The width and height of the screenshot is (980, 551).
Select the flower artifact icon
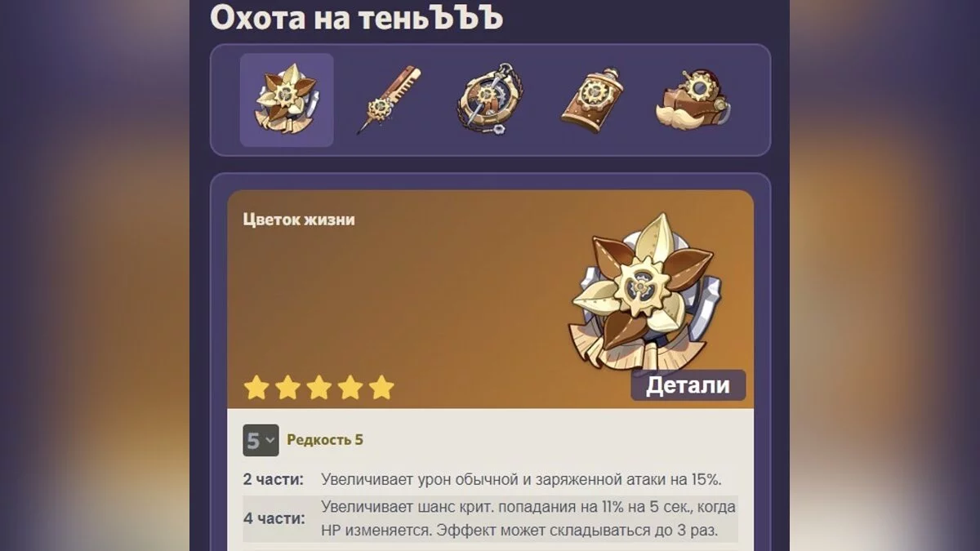tap(287, 100)
